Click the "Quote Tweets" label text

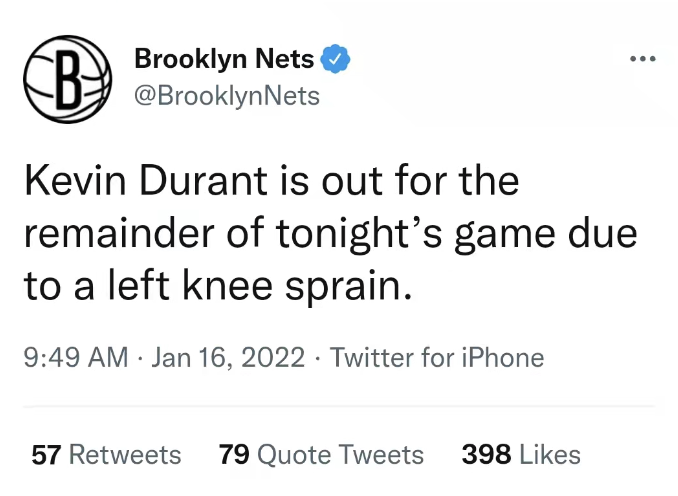coord(340,455)
